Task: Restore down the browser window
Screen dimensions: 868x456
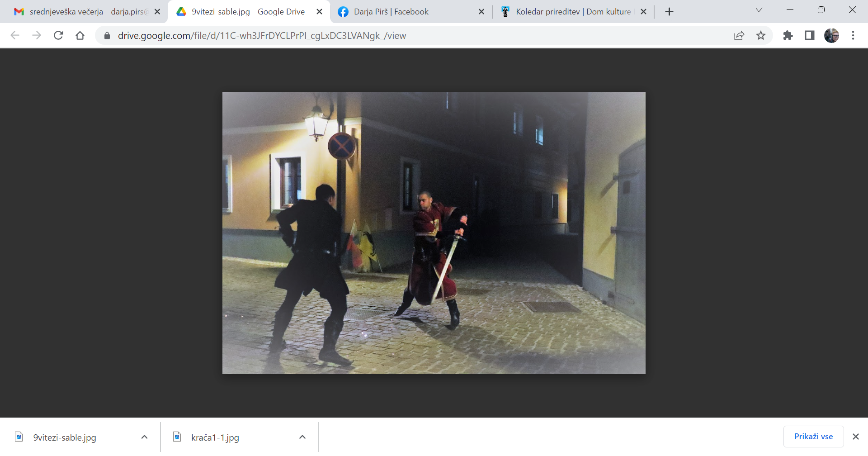Action: pyautogui.click(x=821, y=10)
